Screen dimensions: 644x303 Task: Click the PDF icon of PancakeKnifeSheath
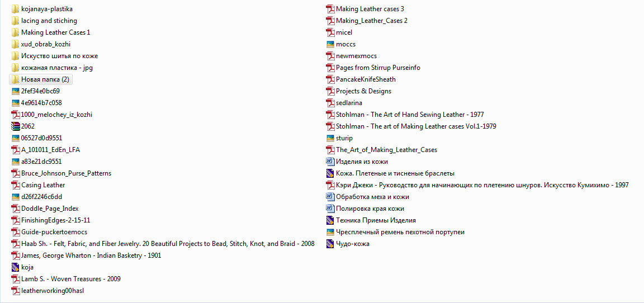pos(330,79)
